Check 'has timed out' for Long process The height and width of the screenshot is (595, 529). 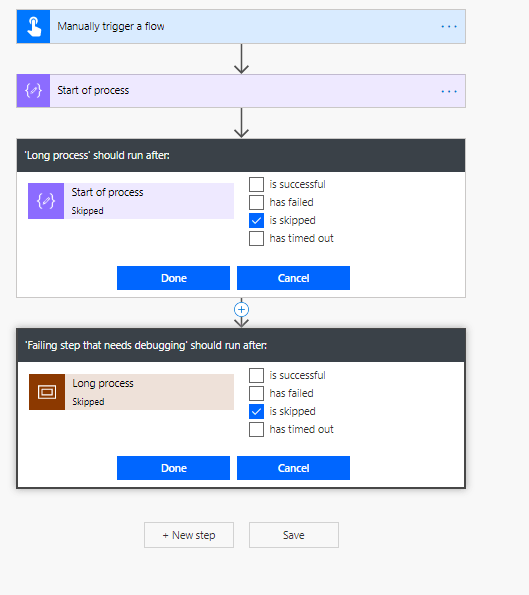(x=257, y=430)
